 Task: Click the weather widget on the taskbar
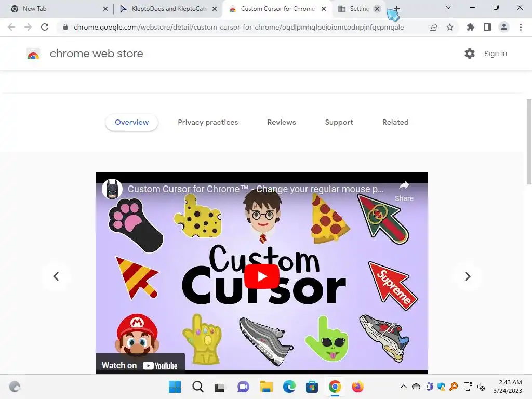tap(15, 387)
